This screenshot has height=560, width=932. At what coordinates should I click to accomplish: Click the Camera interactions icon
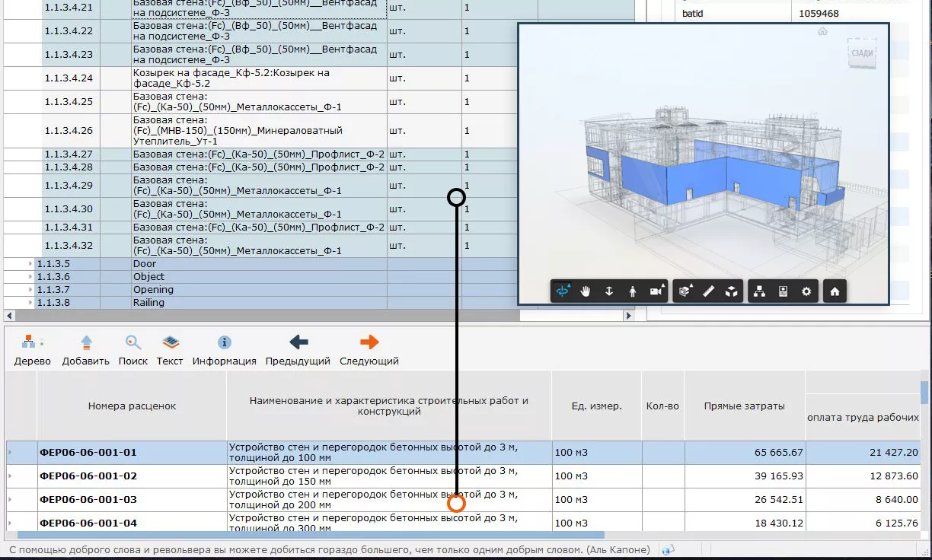[656, 291]
